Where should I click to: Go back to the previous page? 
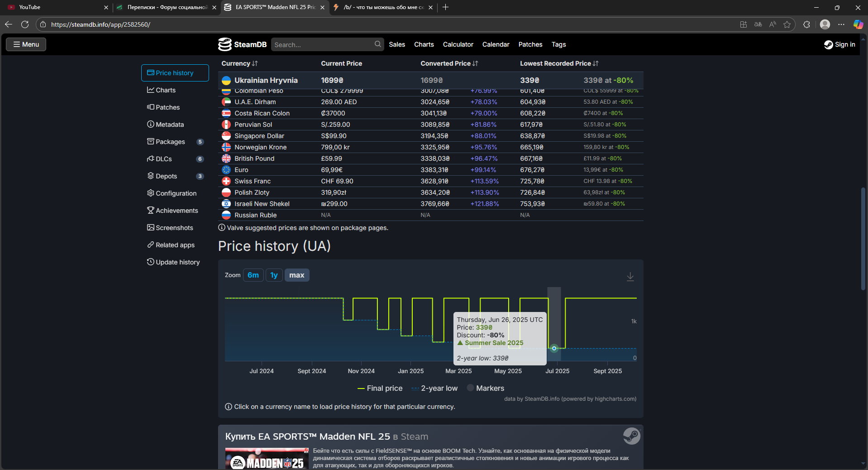coord(9,24)
